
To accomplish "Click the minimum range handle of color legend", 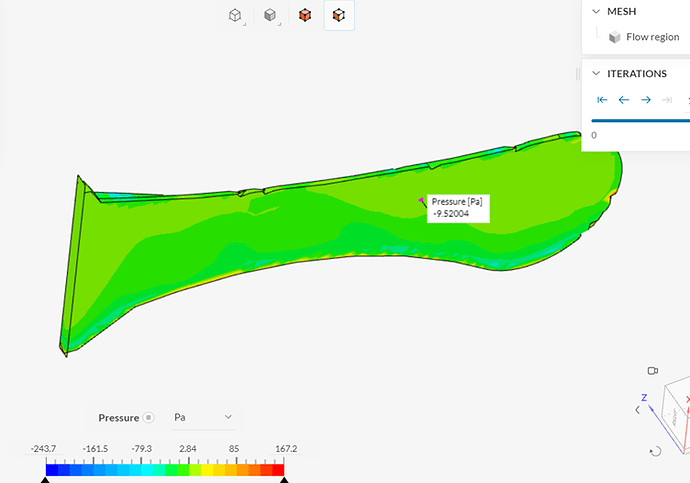I will 45,480.
